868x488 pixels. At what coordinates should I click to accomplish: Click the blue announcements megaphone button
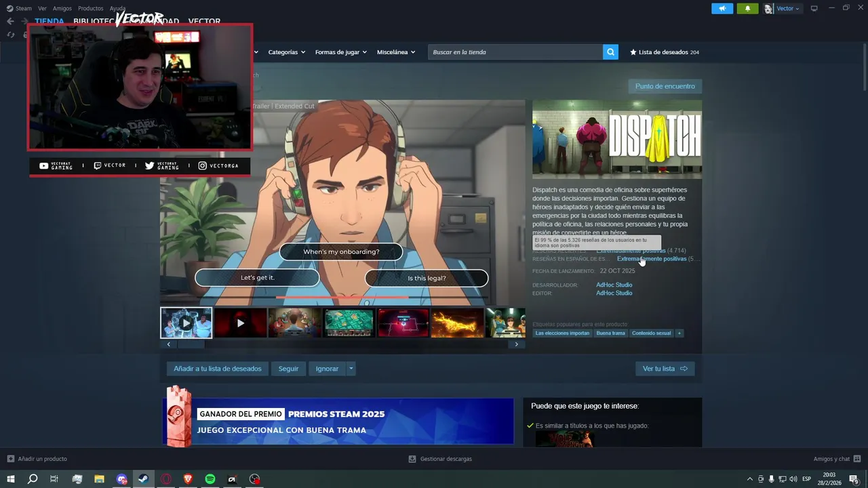coord(722,8)
